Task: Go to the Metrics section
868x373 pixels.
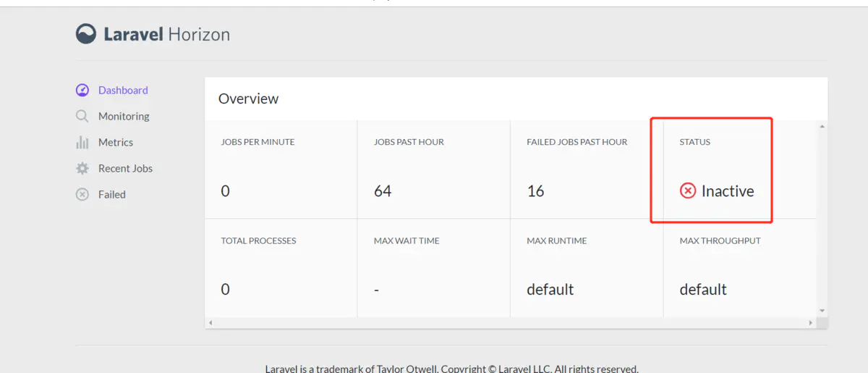Action: (x=116, y=142)
